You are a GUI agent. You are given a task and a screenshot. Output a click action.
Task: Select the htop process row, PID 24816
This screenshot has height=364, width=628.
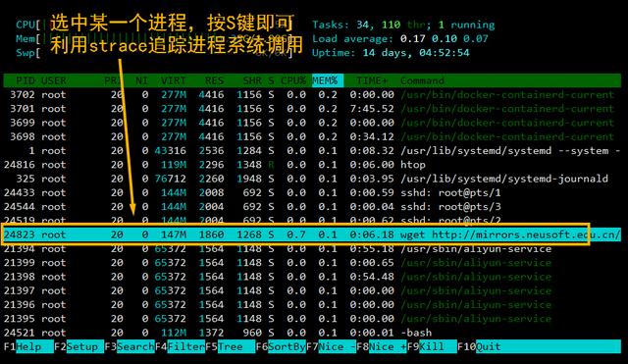coord(312,165)
